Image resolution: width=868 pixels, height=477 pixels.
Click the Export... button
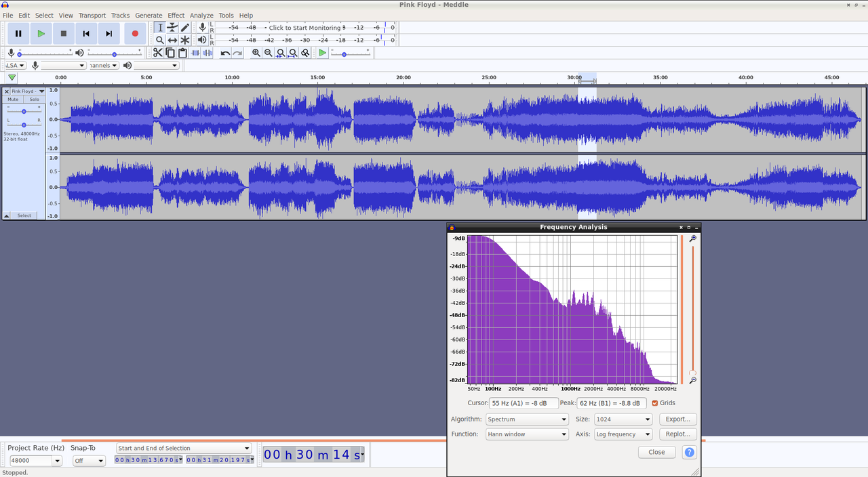tap(677, 419)
